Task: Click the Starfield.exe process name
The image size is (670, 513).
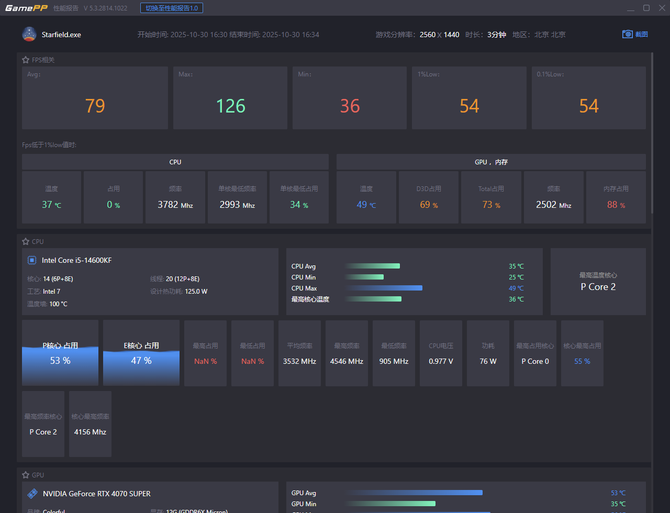Action: (61, 34)
